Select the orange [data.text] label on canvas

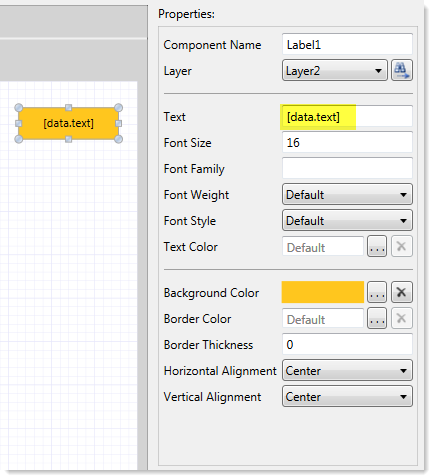pyautogui.click(x=68, y=123)
